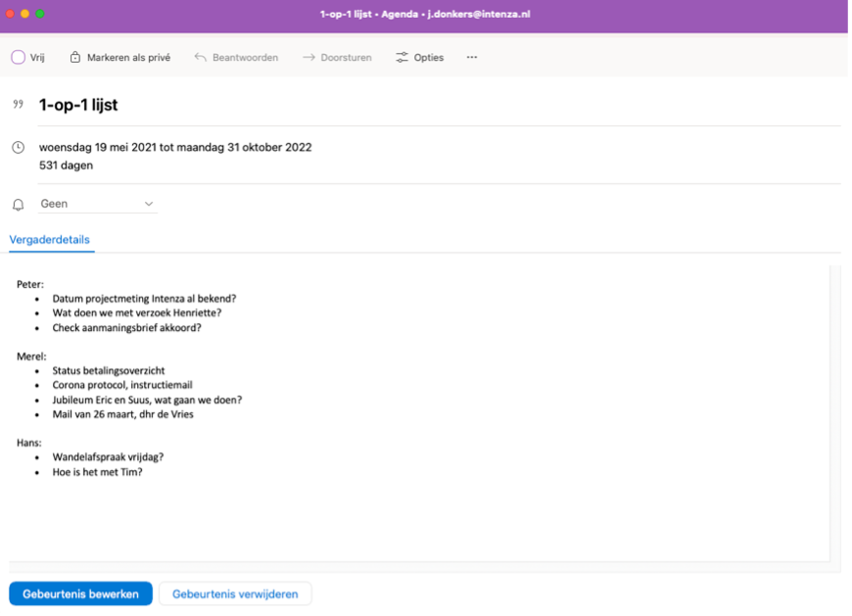Click the quote icon before the event title
This screenshot has height=616, width=852.
18,104
